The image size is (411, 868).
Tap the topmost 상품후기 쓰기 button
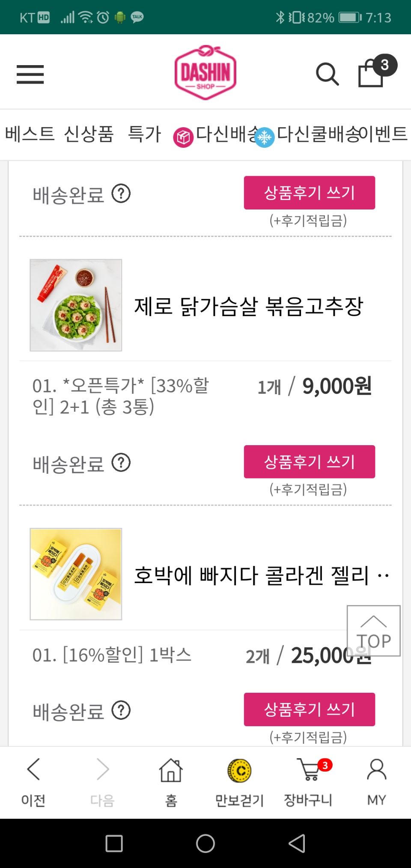pyautogui.click(x=309, y=193)
